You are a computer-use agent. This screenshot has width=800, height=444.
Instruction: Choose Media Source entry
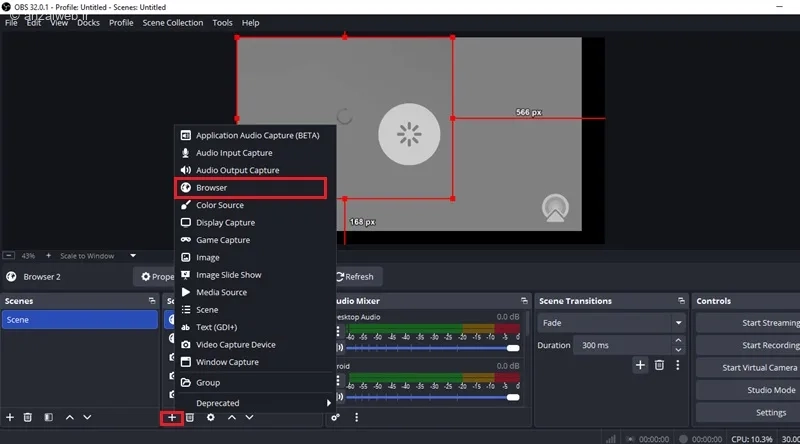pos(255,292)
